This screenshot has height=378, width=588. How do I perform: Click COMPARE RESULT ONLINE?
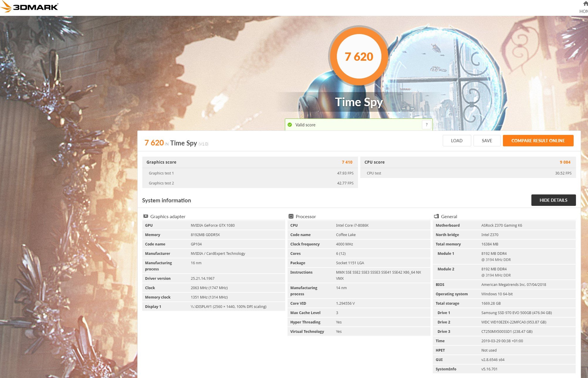coord(538,141)
